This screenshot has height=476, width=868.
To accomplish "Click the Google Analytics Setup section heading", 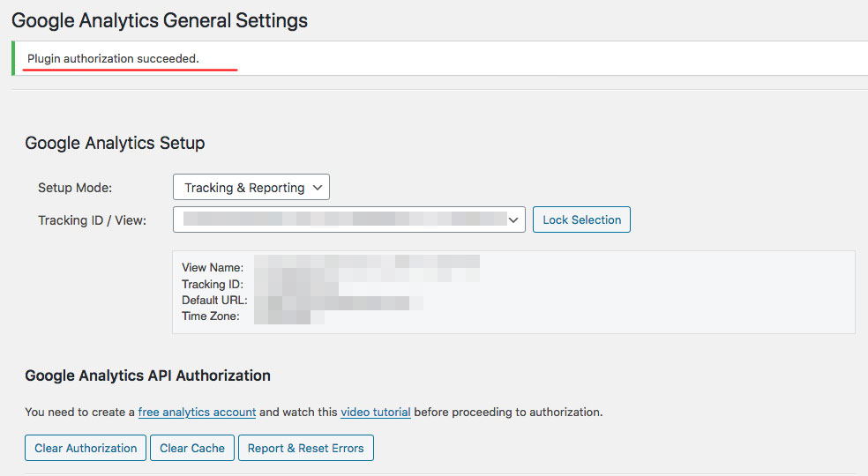I will (115, 143).
